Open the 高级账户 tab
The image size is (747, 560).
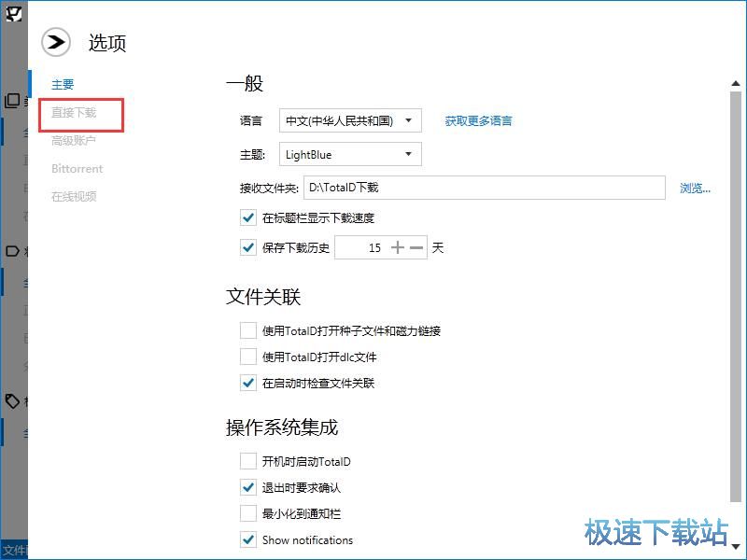pyautogui.click(x=74, y=141)
